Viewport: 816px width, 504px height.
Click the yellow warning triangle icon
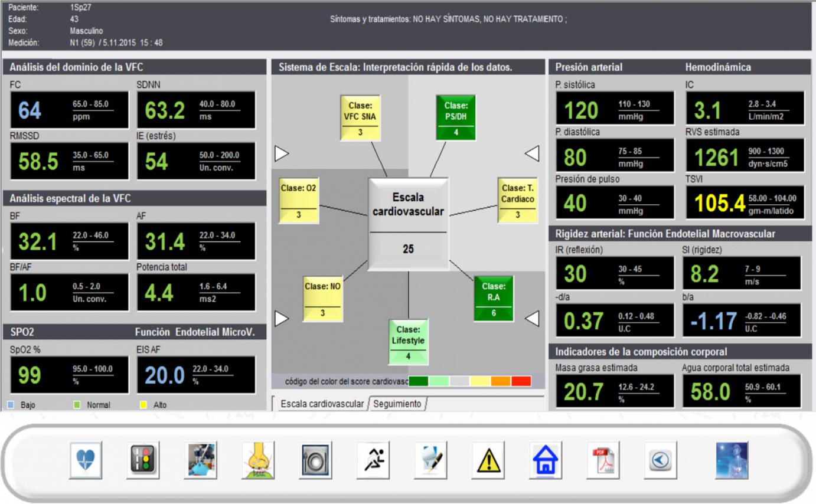tap(488, 460)
